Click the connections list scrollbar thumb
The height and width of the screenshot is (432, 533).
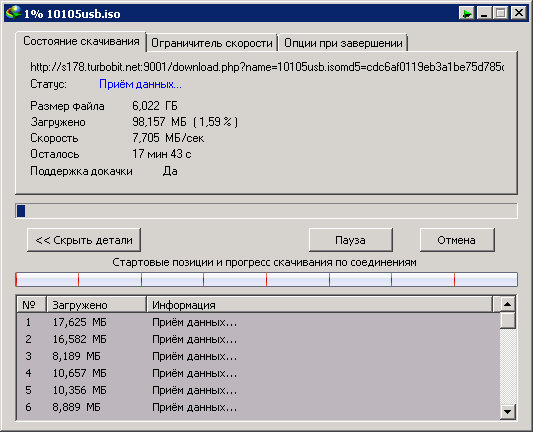coord(508,320)
